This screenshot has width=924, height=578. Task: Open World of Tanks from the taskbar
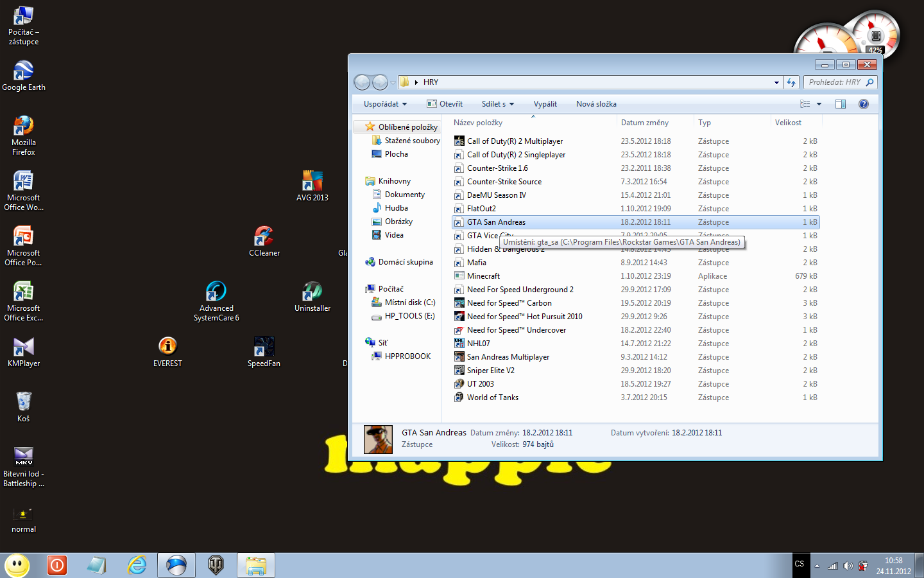216,565
